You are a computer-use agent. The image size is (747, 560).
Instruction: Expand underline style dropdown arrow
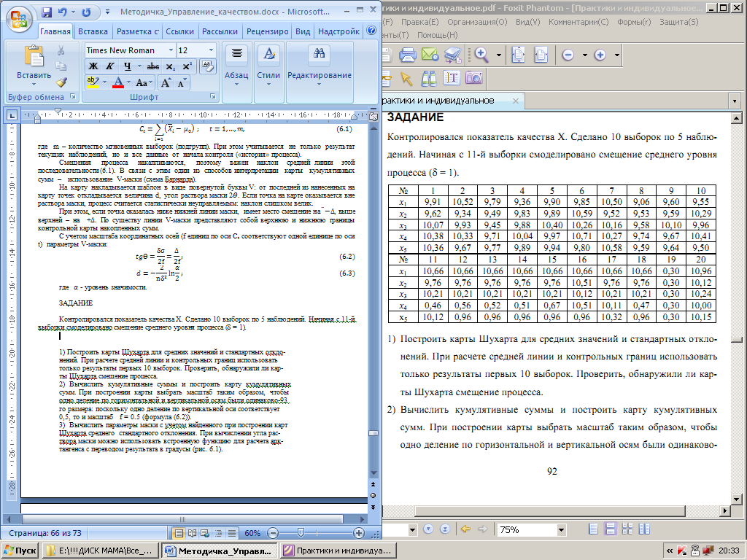coord(139,66)
